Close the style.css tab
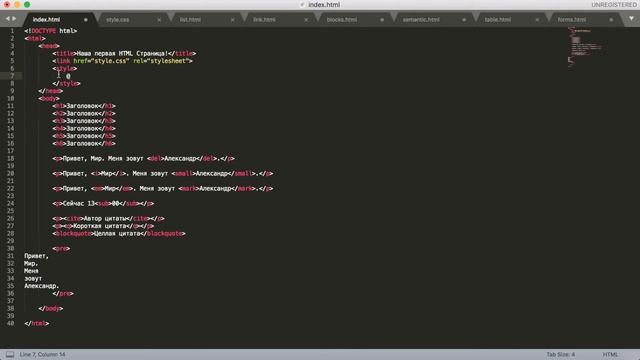 [x=159, y=20]
